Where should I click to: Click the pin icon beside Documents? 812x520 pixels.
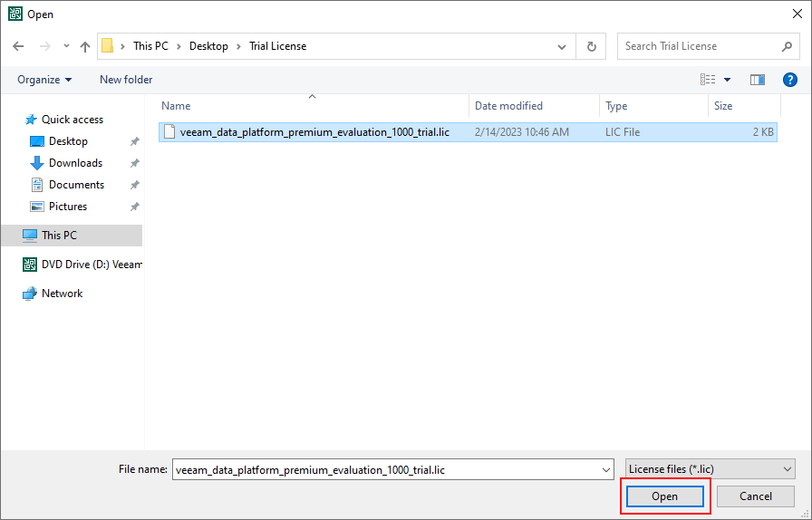[x=135, y=185]
